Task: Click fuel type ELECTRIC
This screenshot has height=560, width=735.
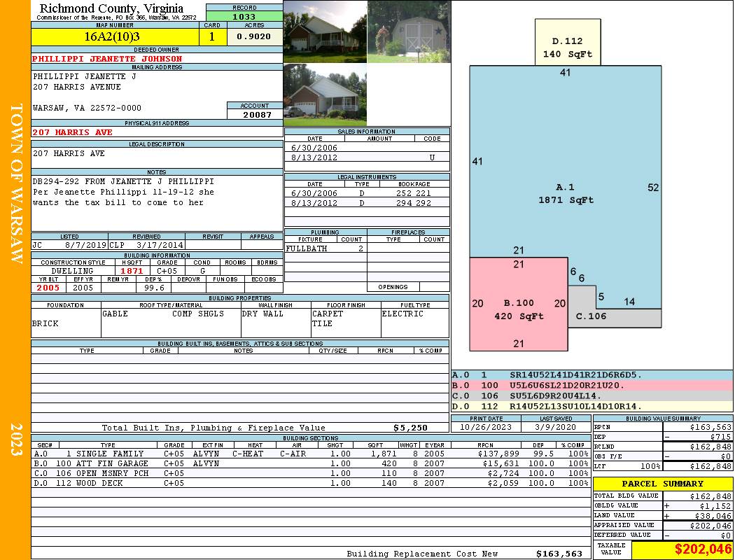Action: pyautogui.click(x=402, y=314)
